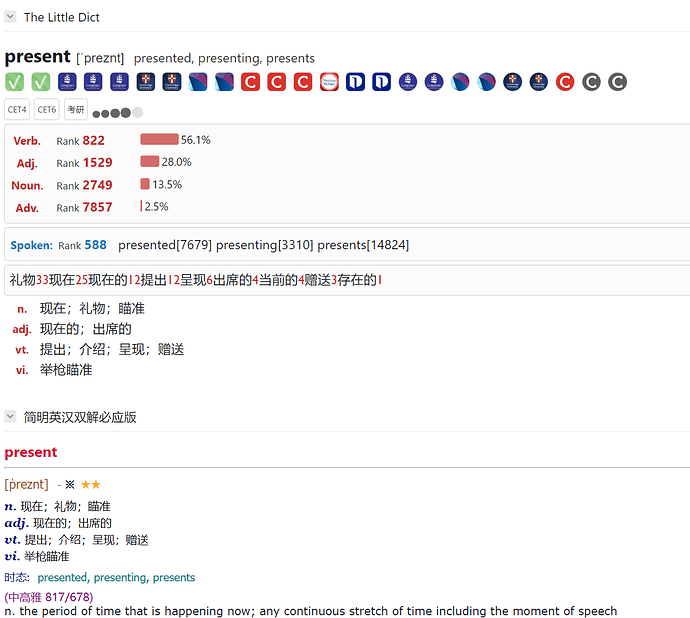This screenshot has width=690, height=618.
Task: Open the first square Longman dictionary icon
Action: click(x=67, y=82)
